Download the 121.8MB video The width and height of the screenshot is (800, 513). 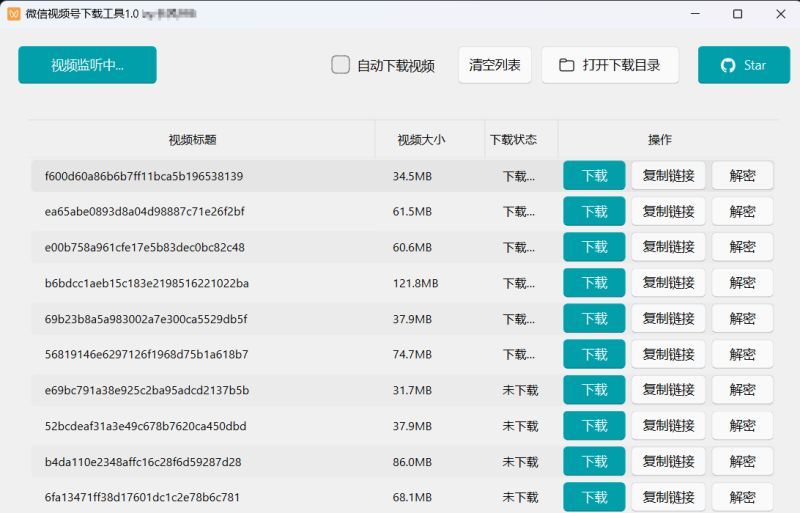[594, 283]
